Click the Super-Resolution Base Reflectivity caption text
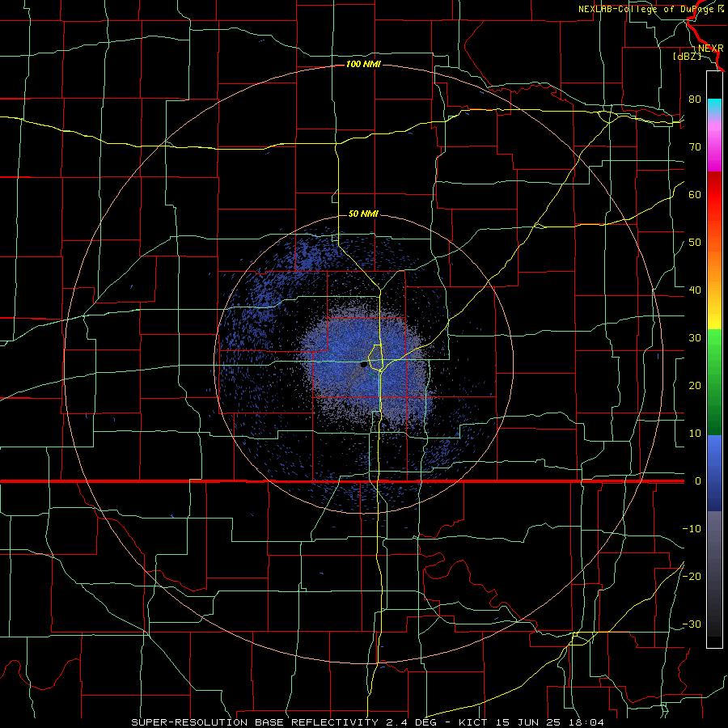The image size is (728, 728). tap(368, 722)
